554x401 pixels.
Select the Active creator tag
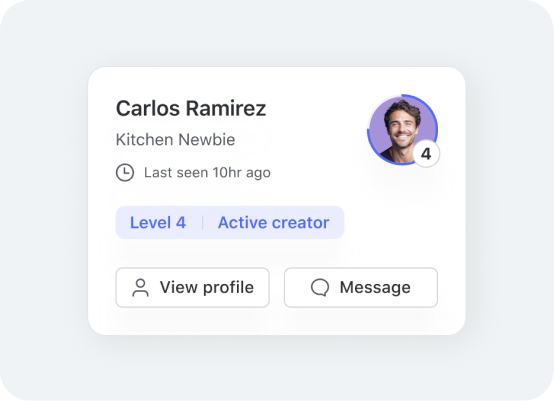pos(273,223)
